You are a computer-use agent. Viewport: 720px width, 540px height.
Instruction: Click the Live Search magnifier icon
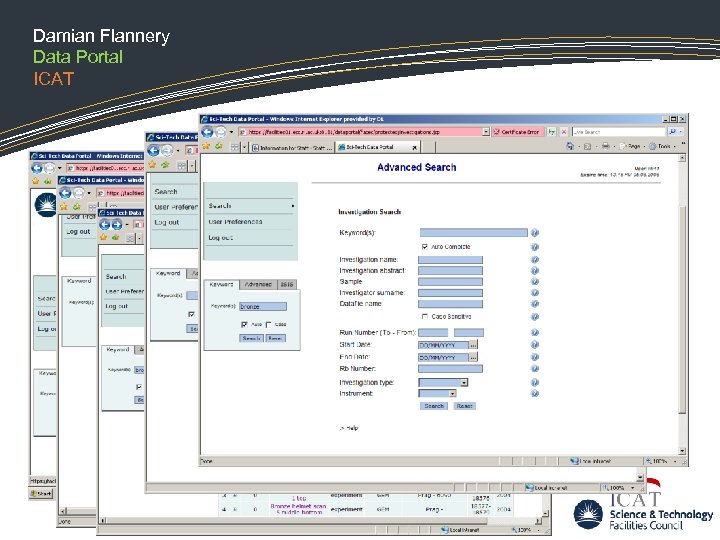click(x=672, y=132)
